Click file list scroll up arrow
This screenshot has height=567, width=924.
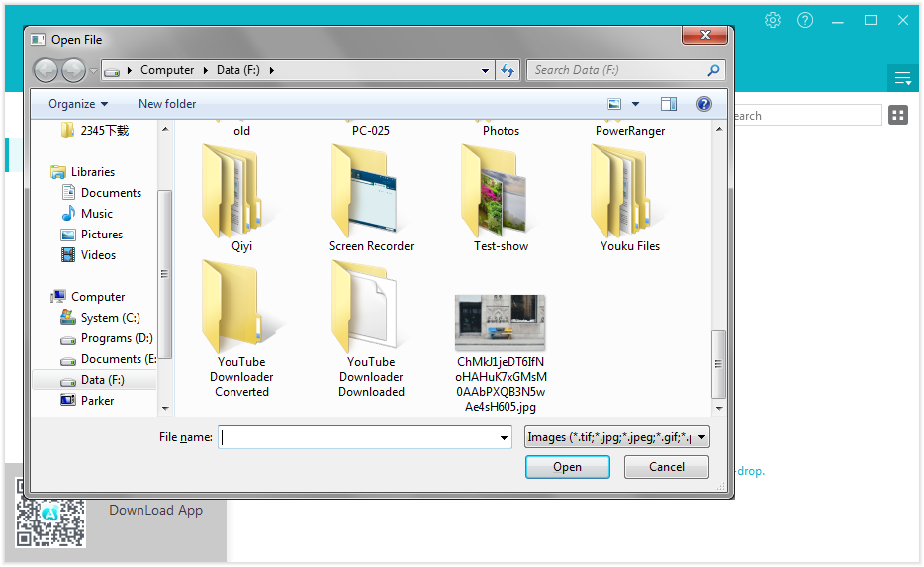coord(719,129)
